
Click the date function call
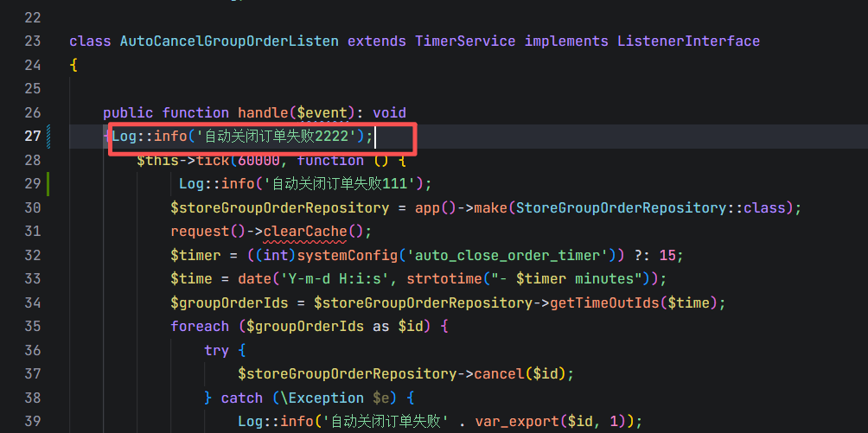tap(255, 279)
